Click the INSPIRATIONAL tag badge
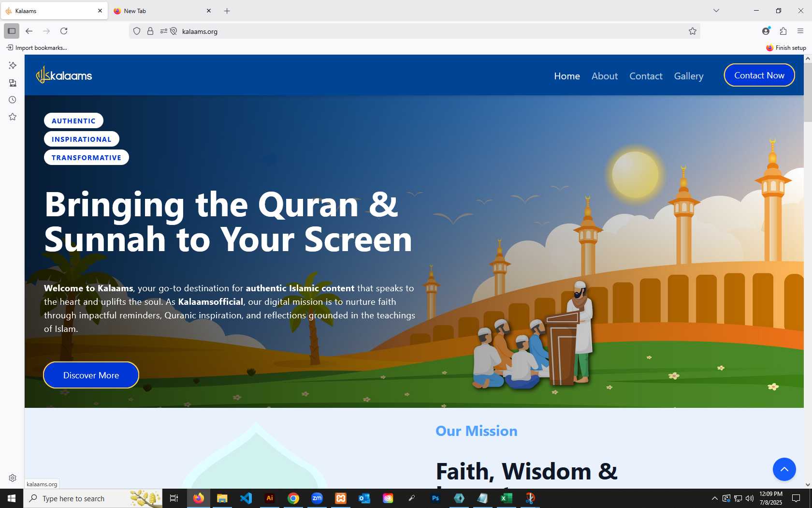The width and height of the screenshot is (812, 508). pyautogui.click(x=81, y=139)
